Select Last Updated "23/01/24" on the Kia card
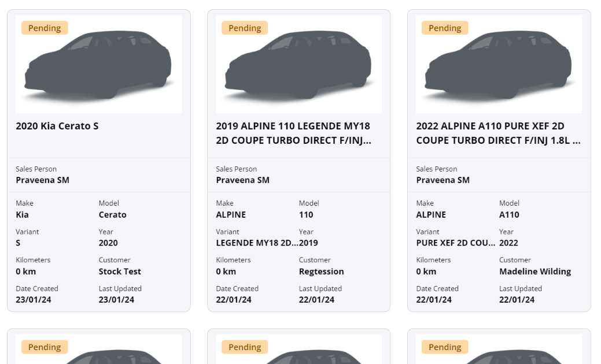The width and height of the screenshot is (601, 364). 116,300
